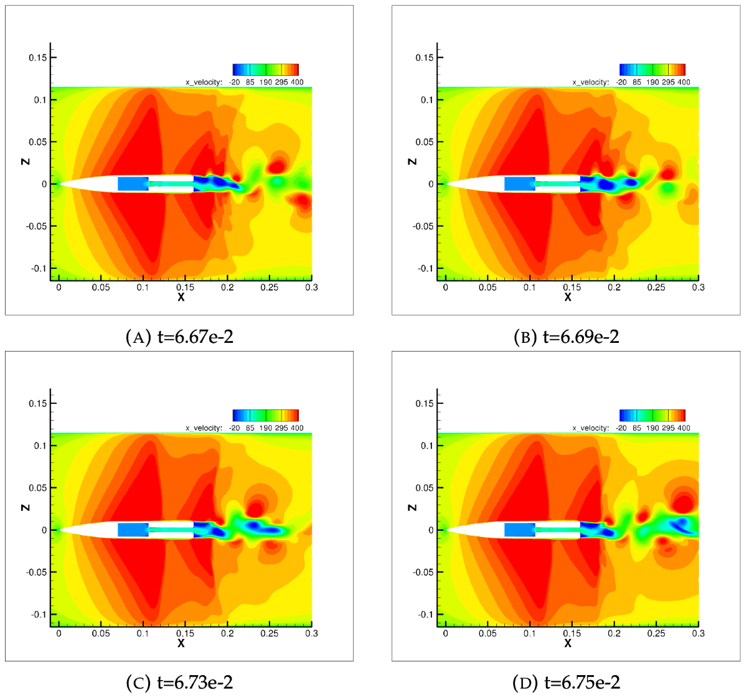Click the Z axis label beside panel B
Image resolution: width=744 pixels, height=700 pixels.
pos(412,161)
